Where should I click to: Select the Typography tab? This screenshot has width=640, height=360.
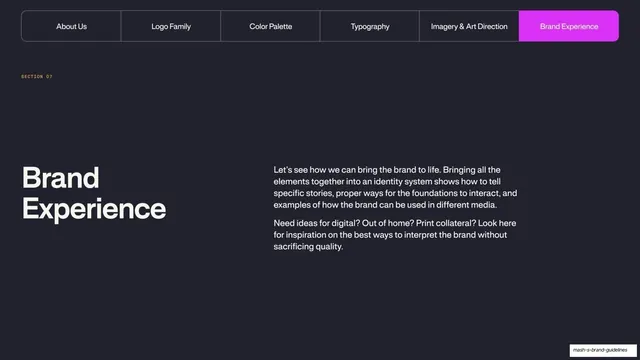pyautogui.click(x=370, y=26)
